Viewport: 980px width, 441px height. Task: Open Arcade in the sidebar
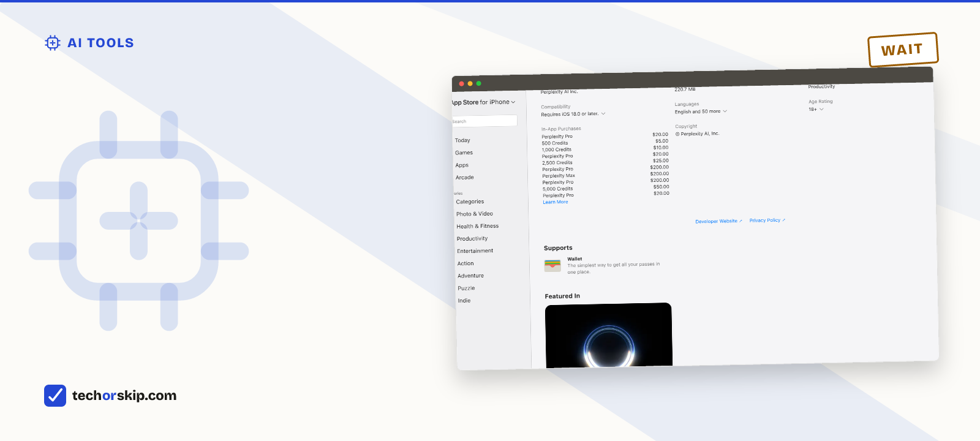pos(464,178)
